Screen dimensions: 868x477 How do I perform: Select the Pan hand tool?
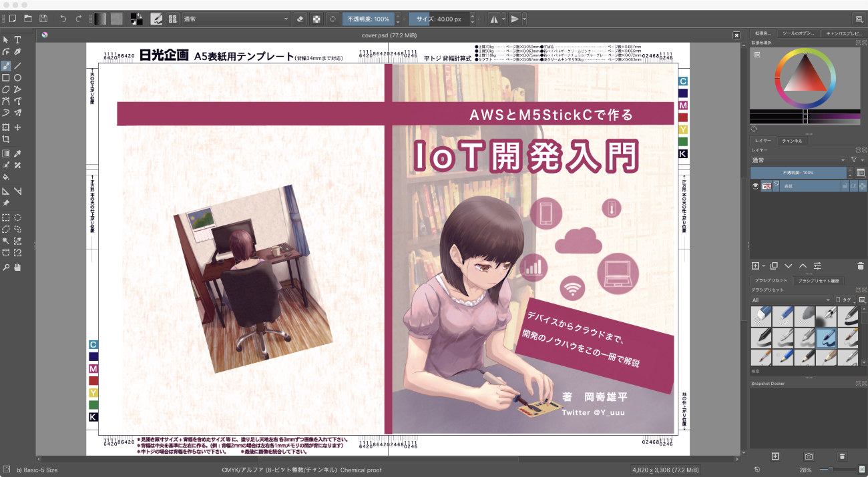click(x=18, y=268)
